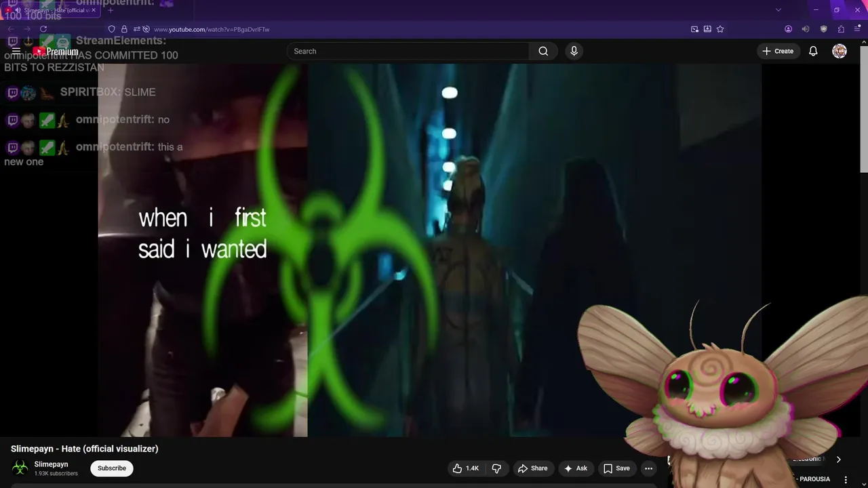Viewport: 868px width, 488px height.
Task: Open Firefox application menu
Action: (x=858, y=29)
